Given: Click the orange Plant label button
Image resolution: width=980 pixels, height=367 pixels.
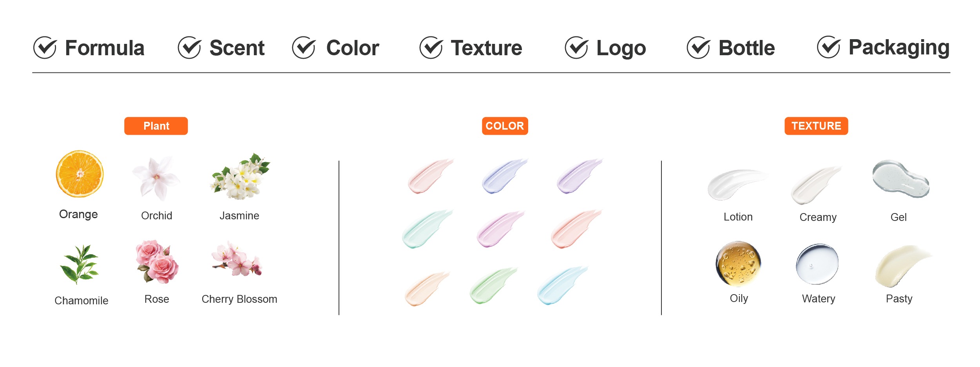Looking at the screenshot, I should (x=156, y=126).
